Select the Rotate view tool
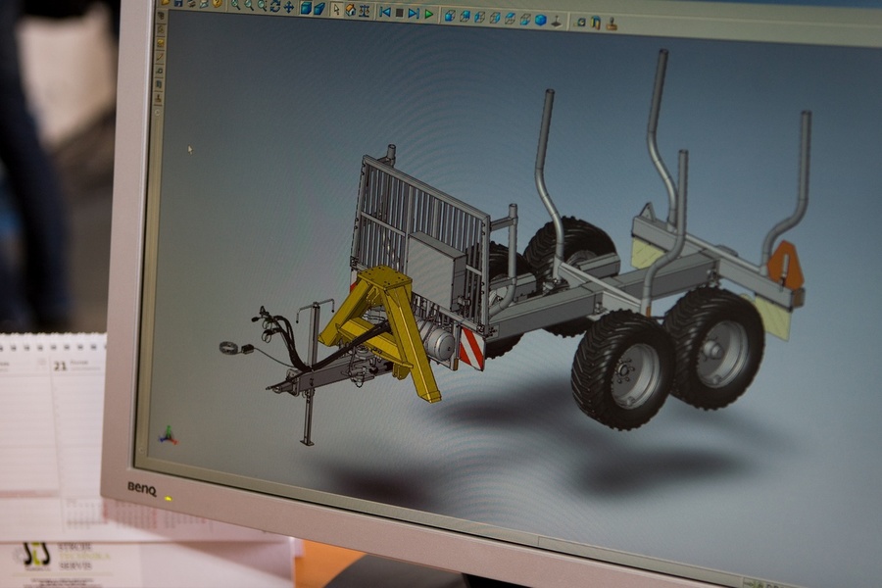882x588 pixels. pyautogui.click(x=275, y=6)
